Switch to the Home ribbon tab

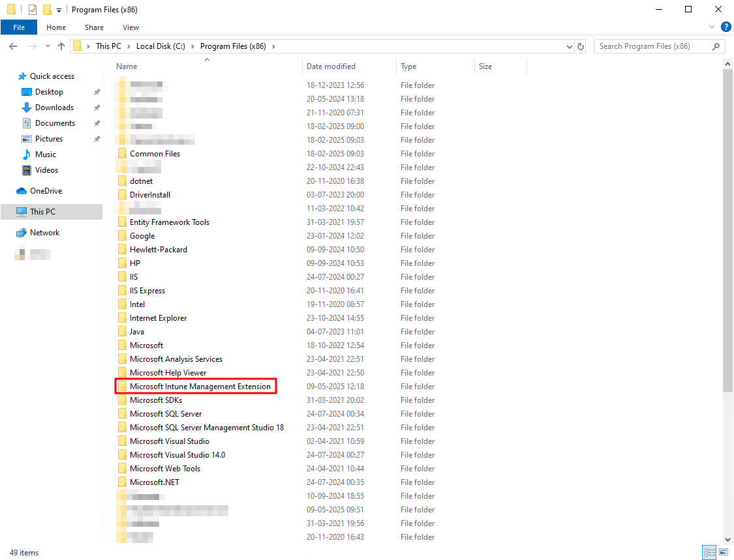55,27
